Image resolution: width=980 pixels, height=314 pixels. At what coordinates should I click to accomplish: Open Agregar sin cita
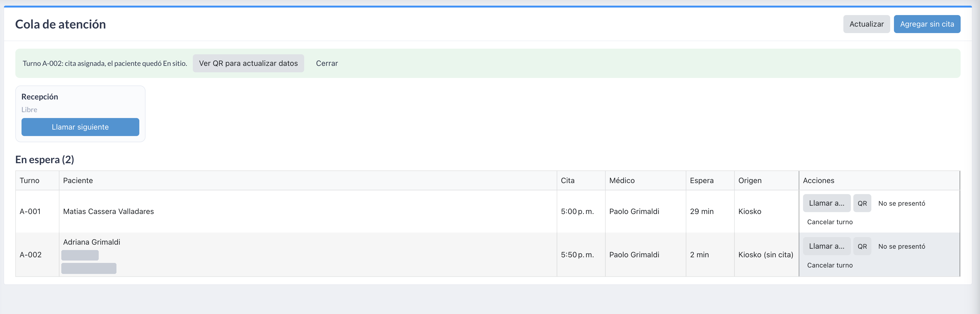pyautogui.click(x=927, y=24)
